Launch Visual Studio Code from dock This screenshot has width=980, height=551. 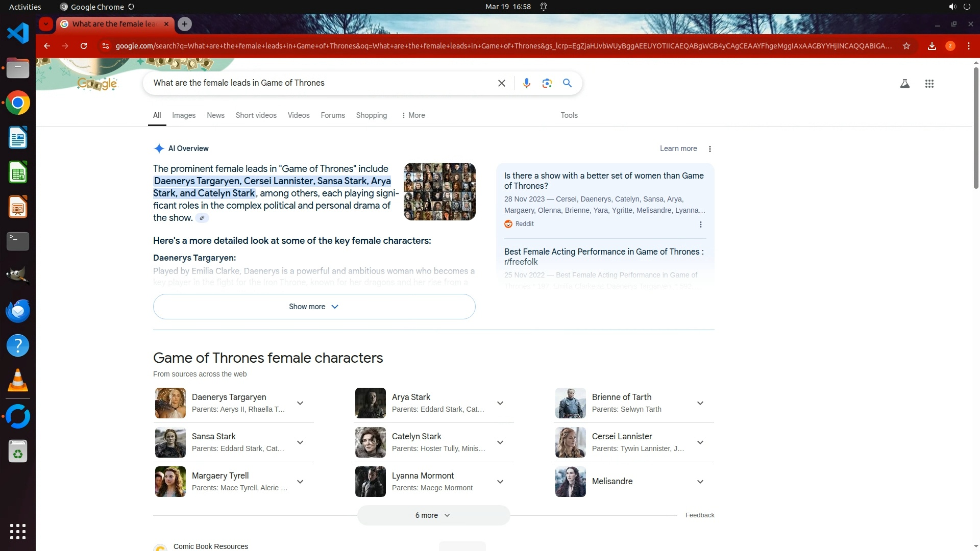coord(18,34)
